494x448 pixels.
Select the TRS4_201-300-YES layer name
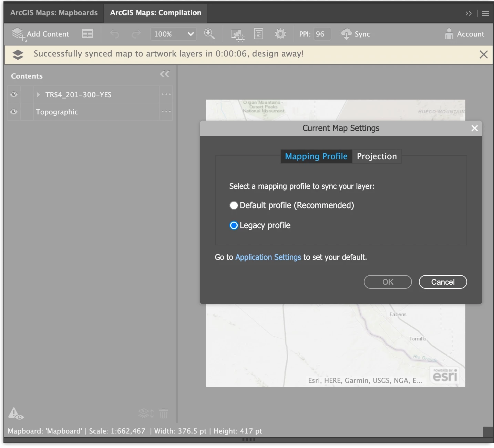[x=79, y=95]
